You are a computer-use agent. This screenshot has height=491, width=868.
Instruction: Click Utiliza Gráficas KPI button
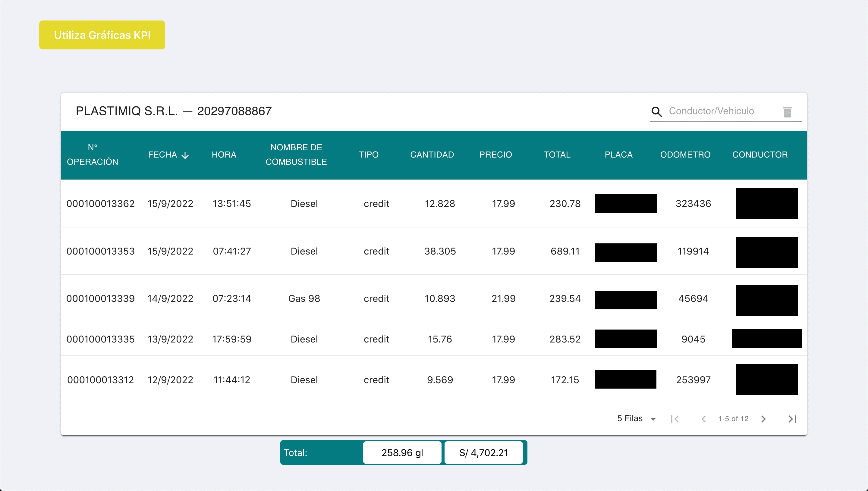pos(102,35)
